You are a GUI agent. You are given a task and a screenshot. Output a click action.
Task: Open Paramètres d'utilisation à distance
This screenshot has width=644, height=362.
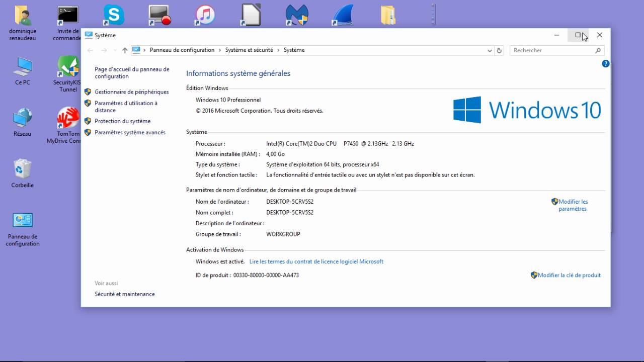point(126,107)
